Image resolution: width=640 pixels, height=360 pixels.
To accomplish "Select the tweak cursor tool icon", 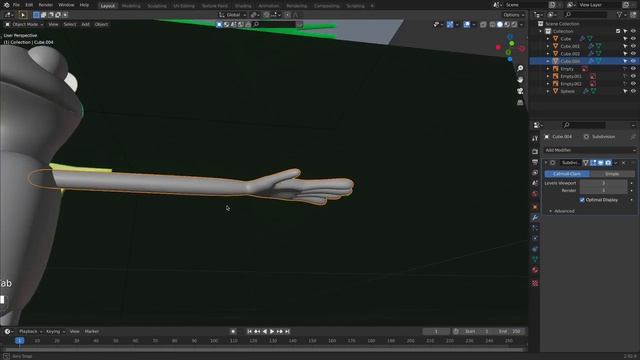I will tap(22, 15).
